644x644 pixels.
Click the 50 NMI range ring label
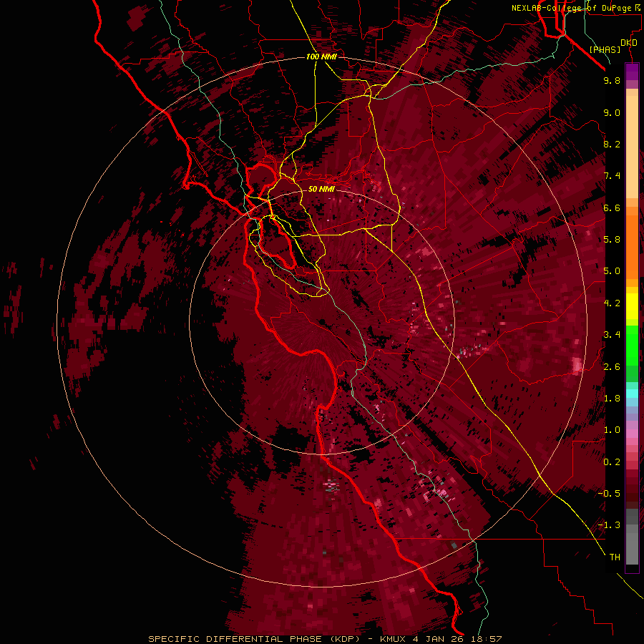pyautogui.click(x=321, y=189)
